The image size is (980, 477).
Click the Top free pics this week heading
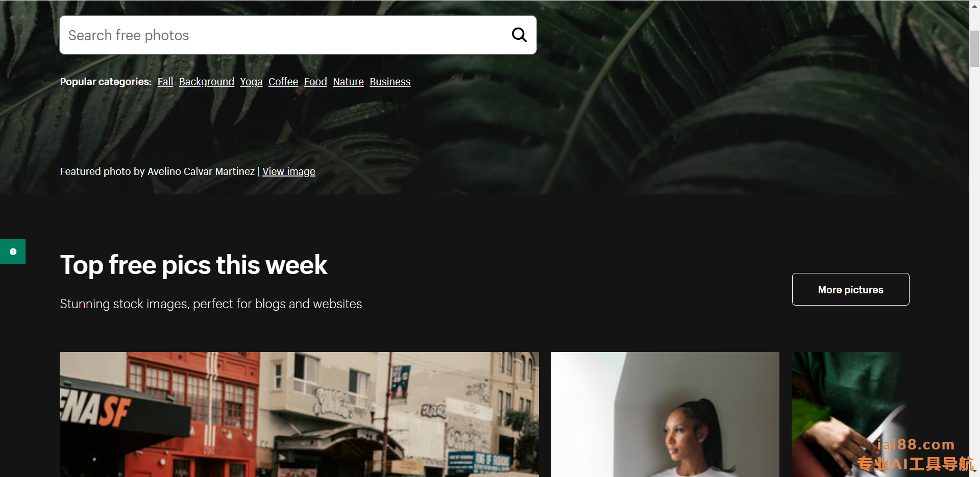click(193, 265)
